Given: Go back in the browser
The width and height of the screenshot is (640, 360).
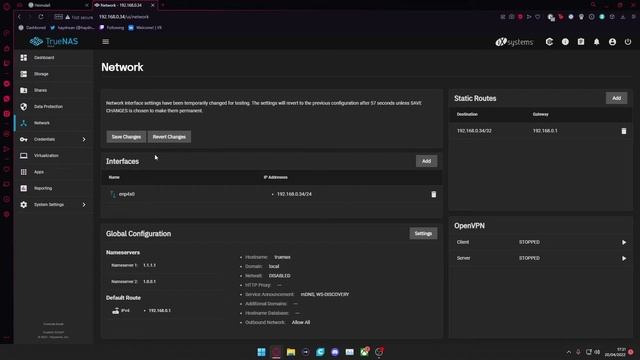Looking at the screenshot, I should click(19, 17).
